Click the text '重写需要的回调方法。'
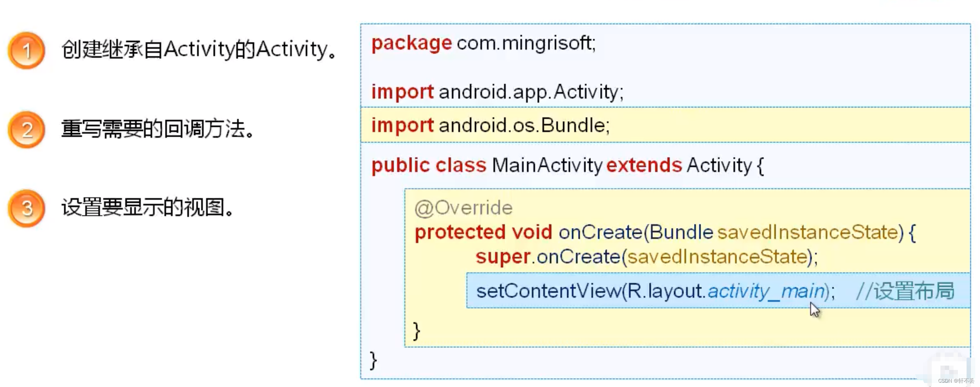Image resolution: width=980 pixels, height=387 pixels. (157, 128)
